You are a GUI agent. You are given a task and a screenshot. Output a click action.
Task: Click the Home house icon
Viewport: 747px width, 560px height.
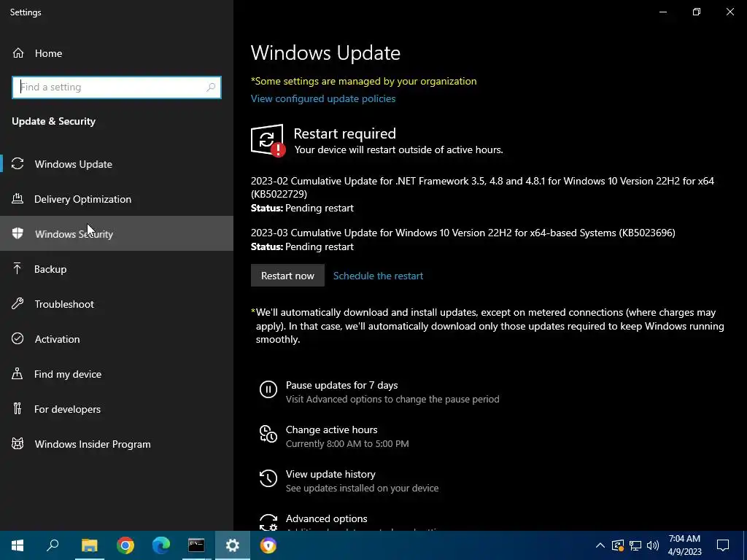[18, 52]
